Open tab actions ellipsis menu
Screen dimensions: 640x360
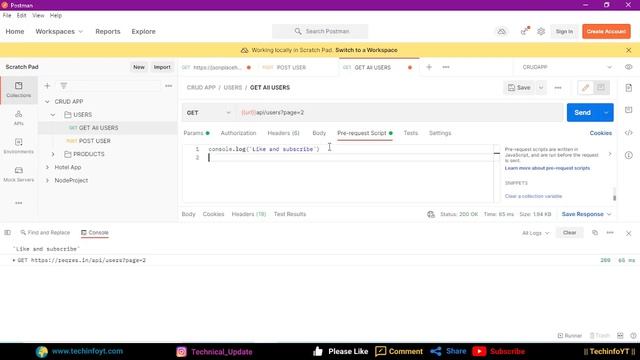[x=446, y=67]
